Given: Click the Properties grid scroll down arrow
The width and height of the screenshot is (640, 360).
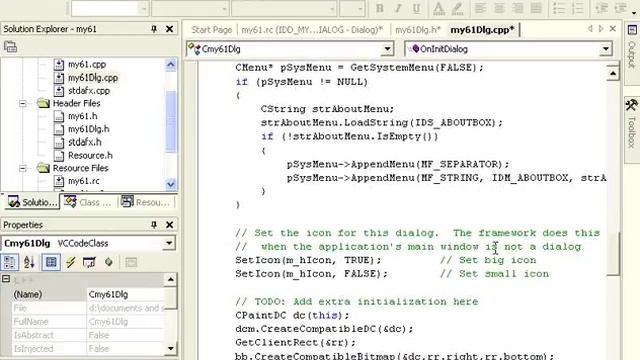Looking at the screenshot, I should (171, 349).
